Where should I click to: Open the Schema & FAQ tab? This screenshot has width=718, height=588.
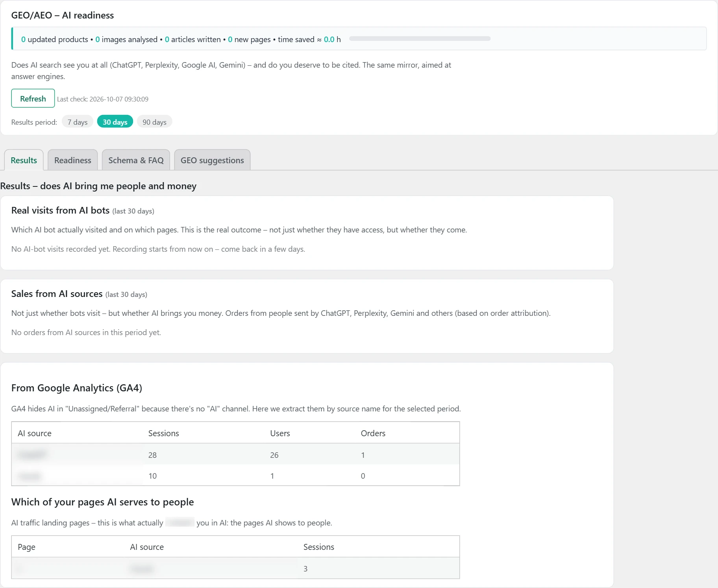click(x=136, y=160)
